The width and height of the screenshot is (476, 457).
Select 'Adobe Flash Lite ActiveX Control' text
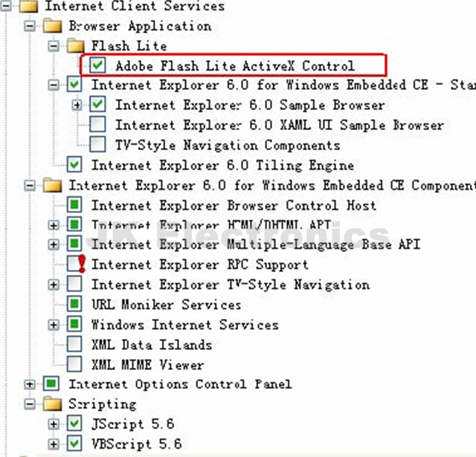coord(235,66)
